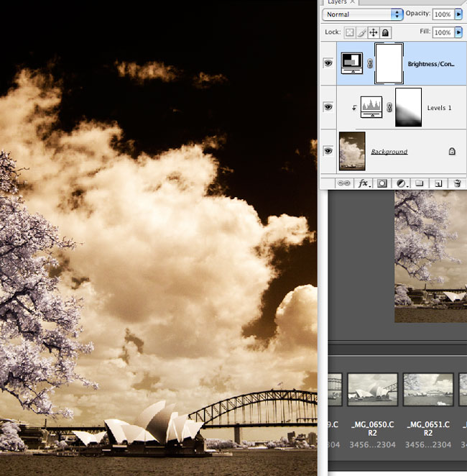Select the _MG_0650.CR2 thumbnail
467x476 pixels.
tap(373, 389)
